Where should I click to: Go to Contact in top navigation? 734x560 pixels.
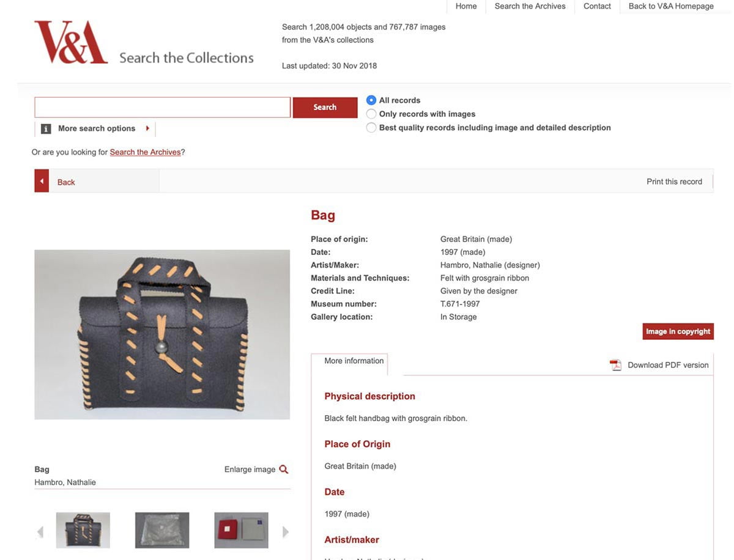[597, 6]
